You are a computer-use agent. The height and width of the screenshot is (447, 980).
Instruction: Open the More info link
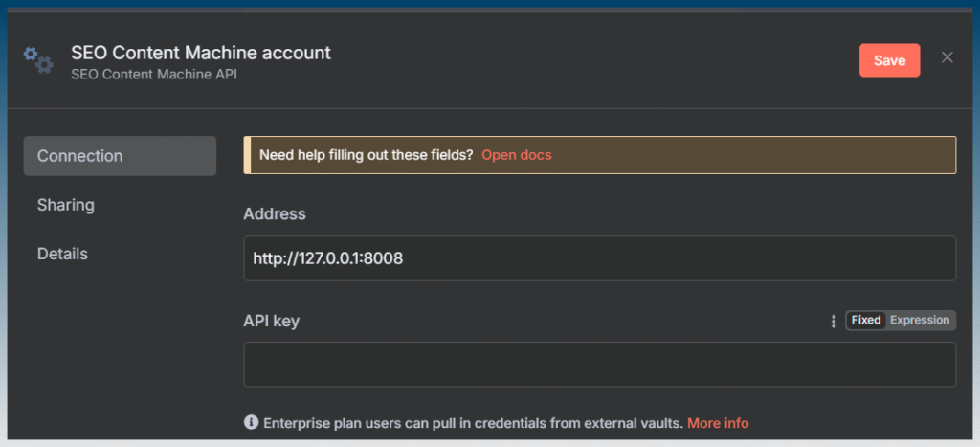click(x=718, y=423)
